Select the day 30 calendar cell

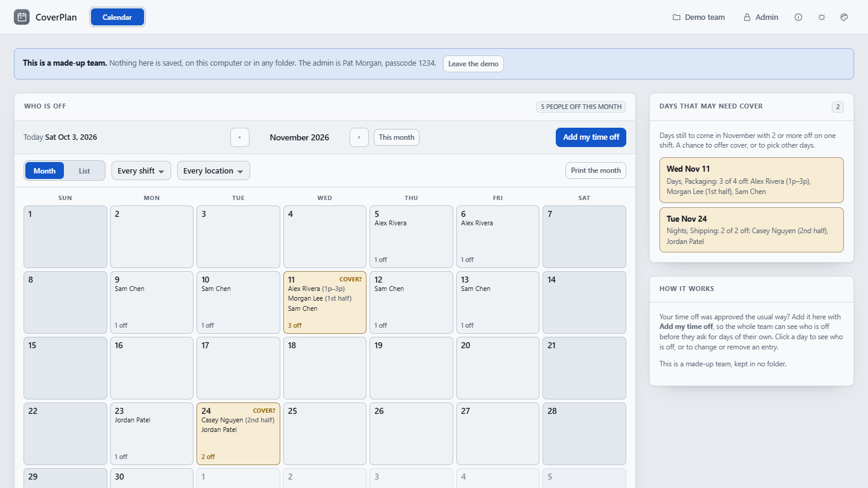tap(152, 478)
